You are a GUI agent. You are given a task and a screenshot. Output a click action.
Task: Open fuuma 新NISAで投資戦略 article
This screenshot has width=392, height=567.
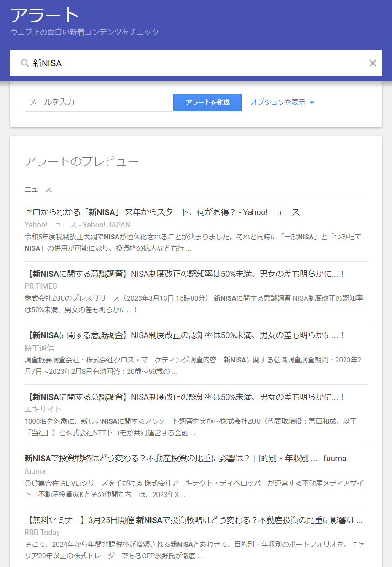pos(185,459)
